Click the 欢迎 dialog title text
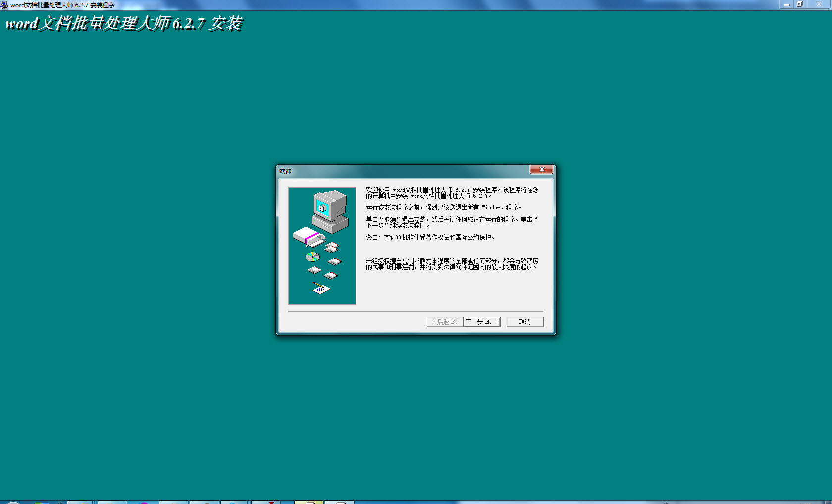 point(285,171)
